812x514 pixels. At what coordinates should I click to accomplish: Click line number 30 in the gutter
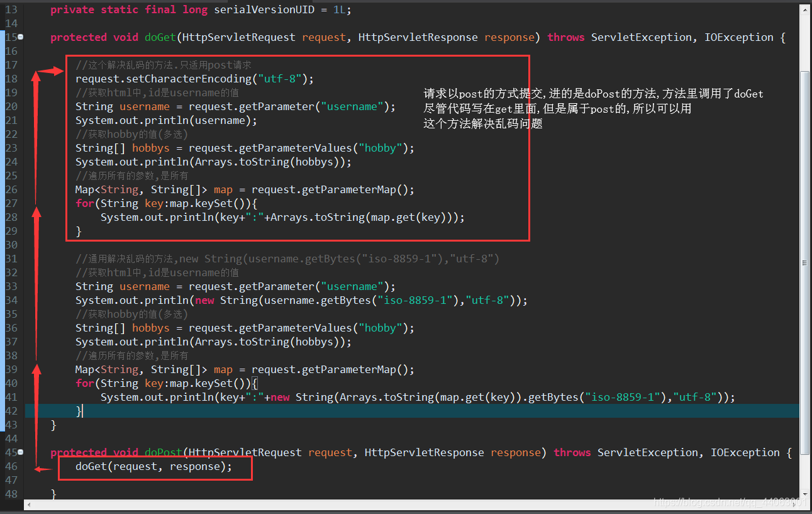[x=11, y=245]
